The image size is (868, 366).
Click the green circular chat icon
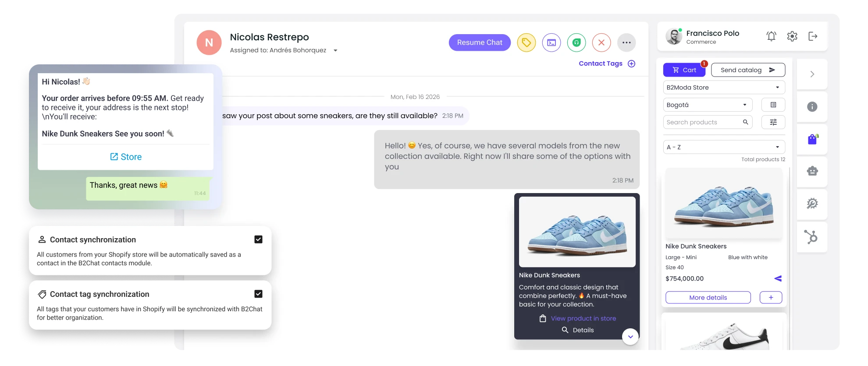(576, 42)
